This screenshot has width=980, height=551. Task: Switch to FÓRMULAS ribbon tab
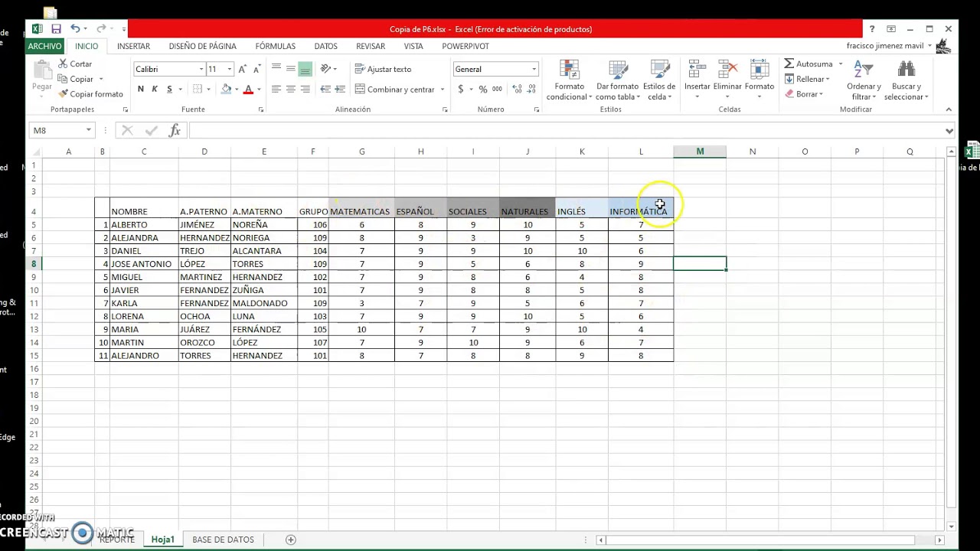275,46
